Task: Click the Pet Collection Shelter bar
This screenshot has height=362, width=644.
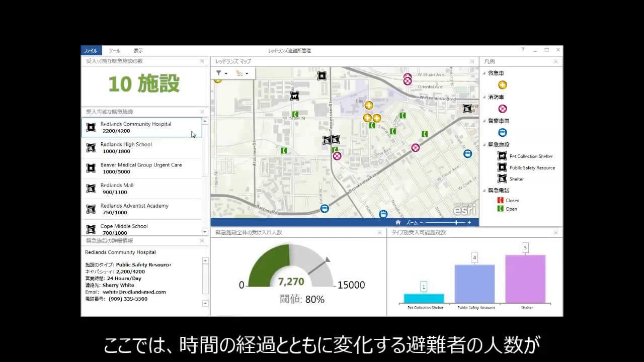Action: (x=424, y=298)
